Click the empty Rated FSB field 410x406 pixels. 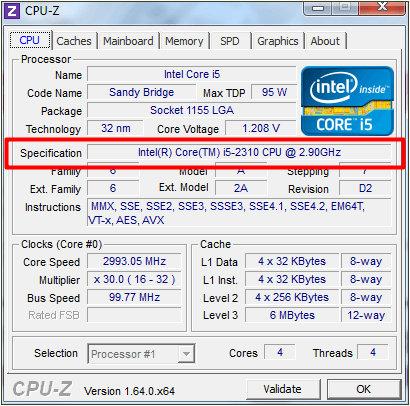pyautogui.click(x=134, y=315)
